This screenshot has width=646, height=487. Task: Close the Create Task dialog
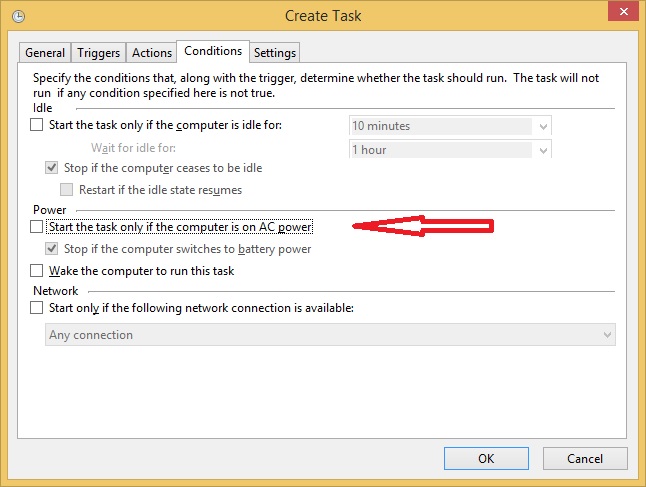624,12
